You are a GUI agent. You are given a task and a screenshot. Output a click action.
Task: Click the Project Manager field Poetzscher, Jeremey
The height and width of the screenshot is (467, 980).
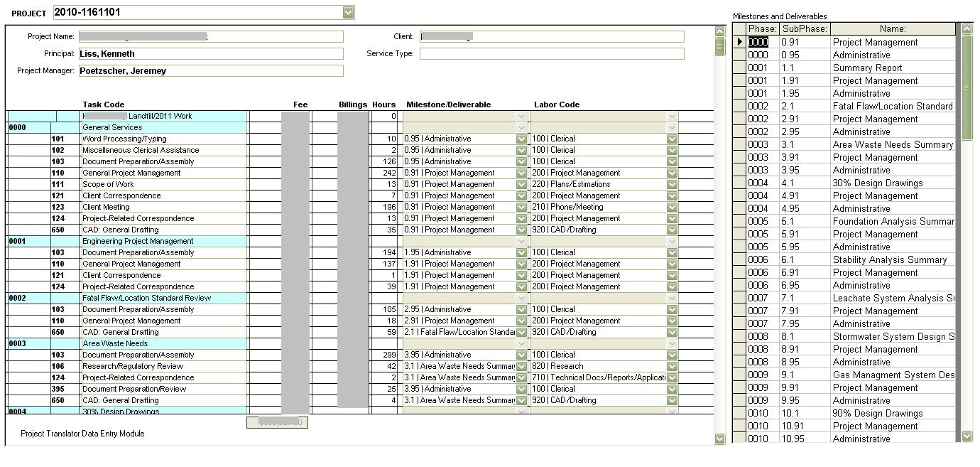click(210, 70)
